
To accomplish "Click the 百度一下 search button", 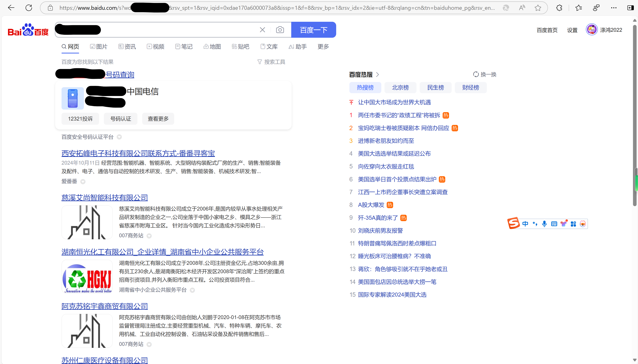I will coord(313,30).
